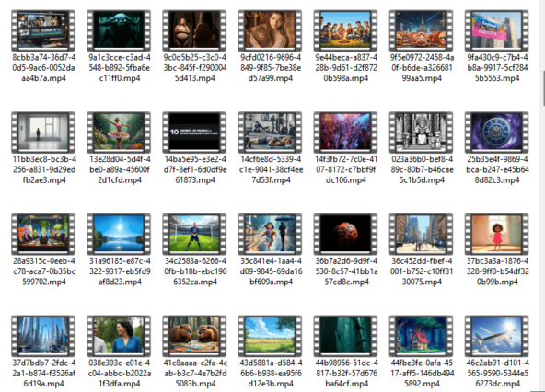
Task: Open the soccer goalkeeper video 34c2583a
Action: pyautogui.click(x=194, y=234)
